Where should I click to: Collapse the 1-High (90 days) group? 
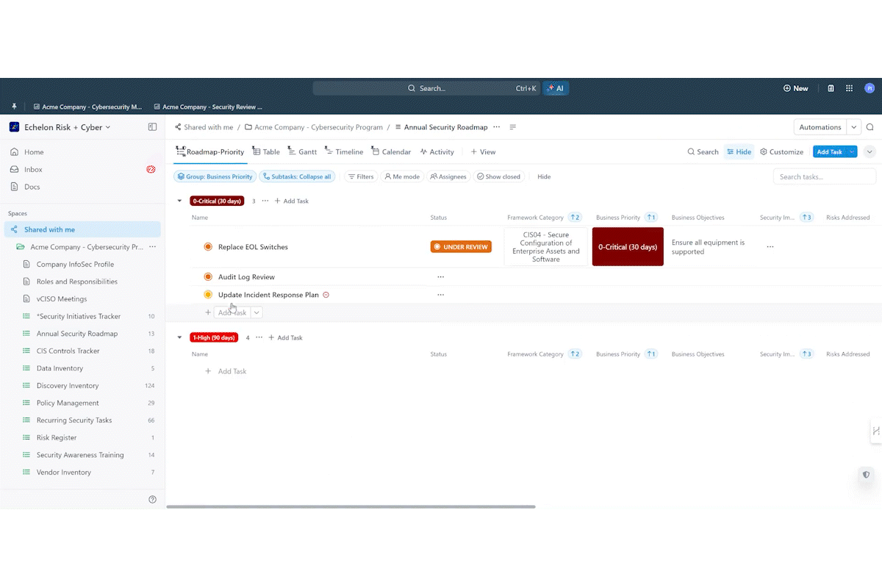pyautogui.click(x=179, y=337)
